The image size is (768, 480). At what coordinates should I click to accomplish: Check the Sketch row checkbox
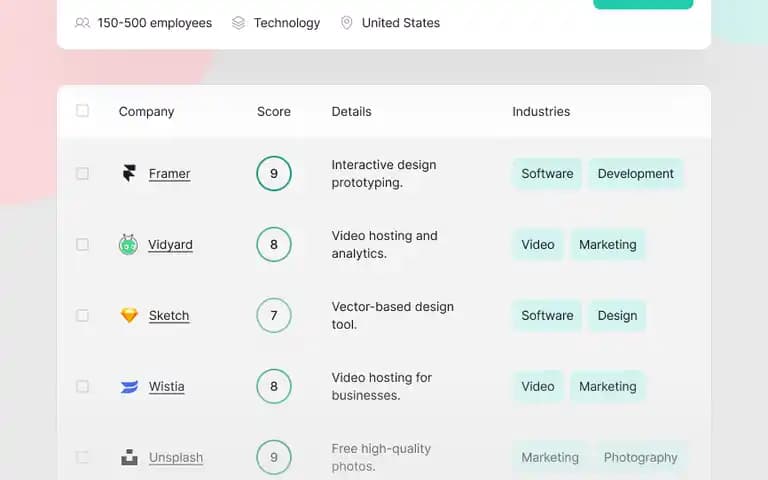(82, 315)
